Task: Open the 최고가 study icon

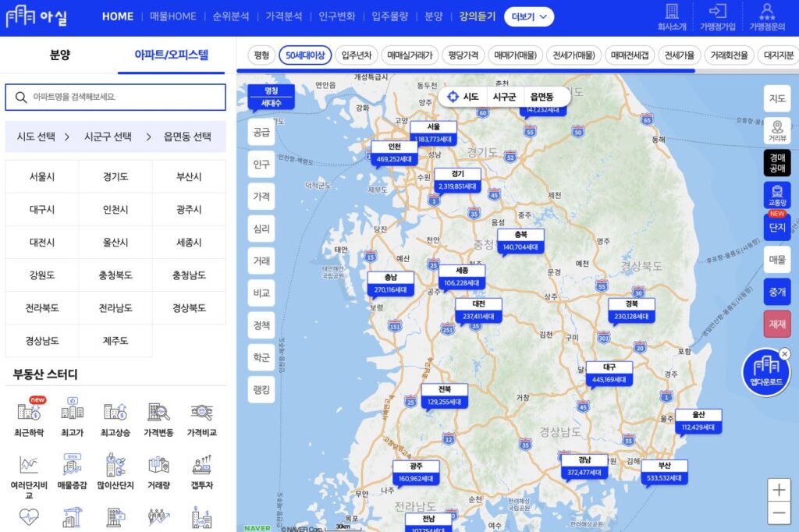Action: pyautogui.click(x=72, y=409)
